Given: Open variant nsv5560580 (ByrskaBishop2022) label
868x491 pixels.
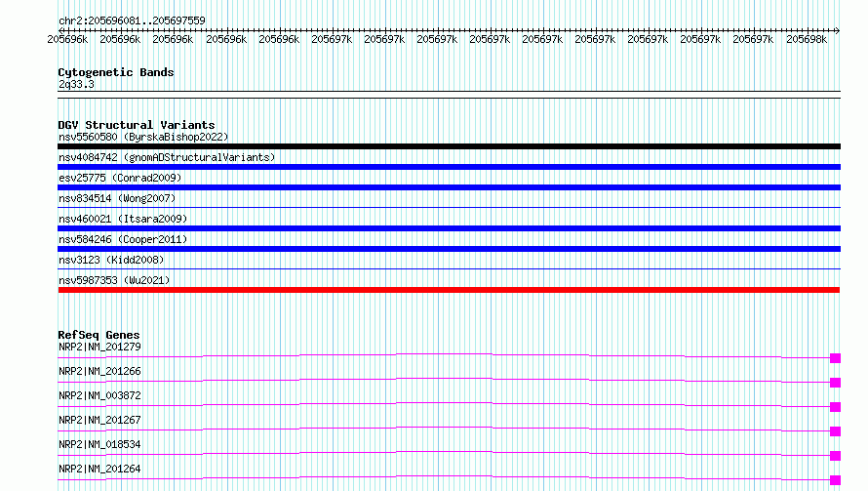Looking at the screenshot, I should click(143, 137).
